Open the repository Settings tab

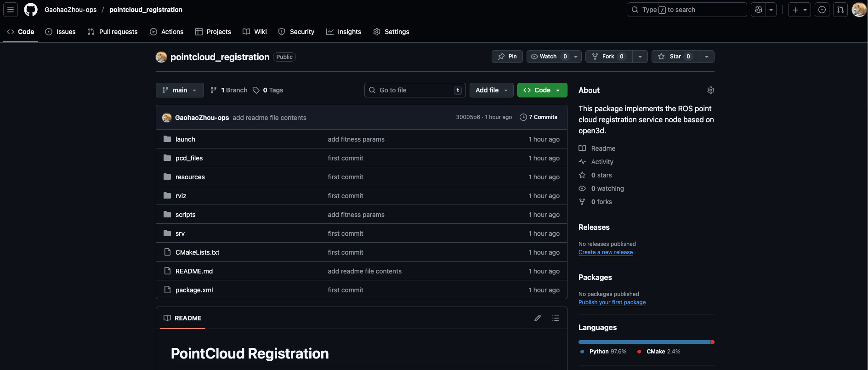pos(391,32)
